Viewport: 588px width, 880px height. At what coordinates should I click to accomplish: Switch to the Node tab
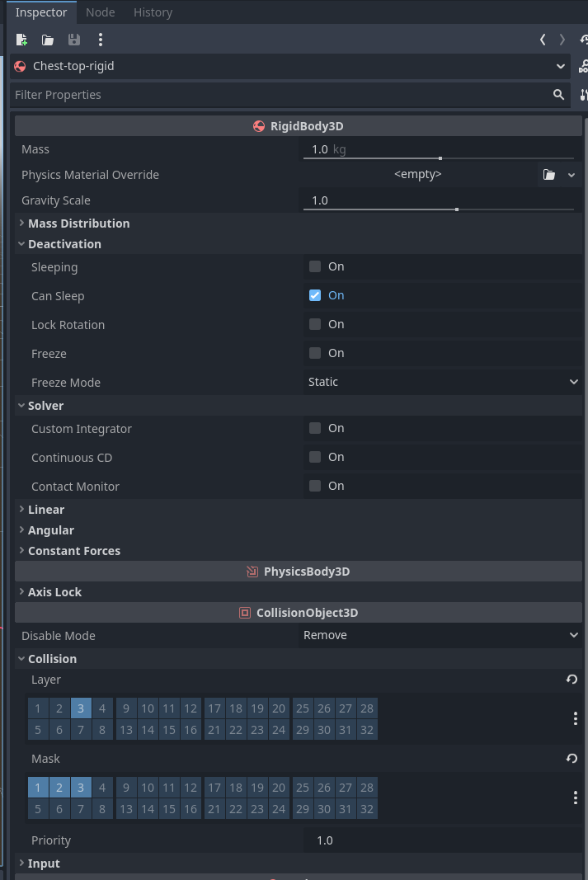pos(101,12)
